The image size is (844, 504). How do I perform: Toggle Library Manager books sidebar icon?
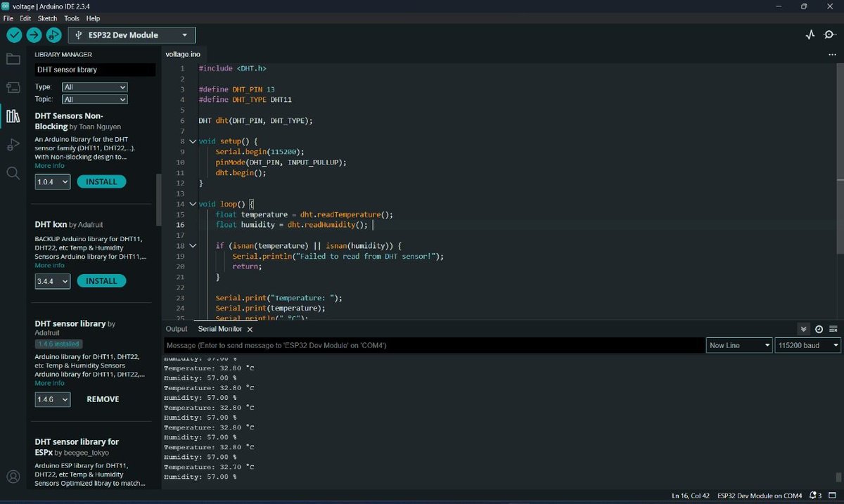(x=13, y=116)
